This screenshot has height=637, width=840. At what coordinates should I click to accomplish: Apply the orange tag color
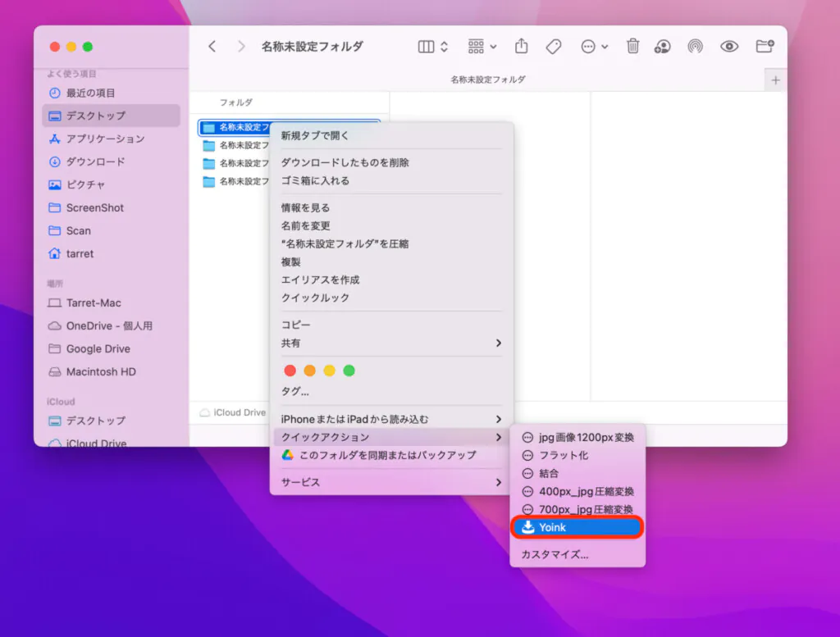(309, 371)
